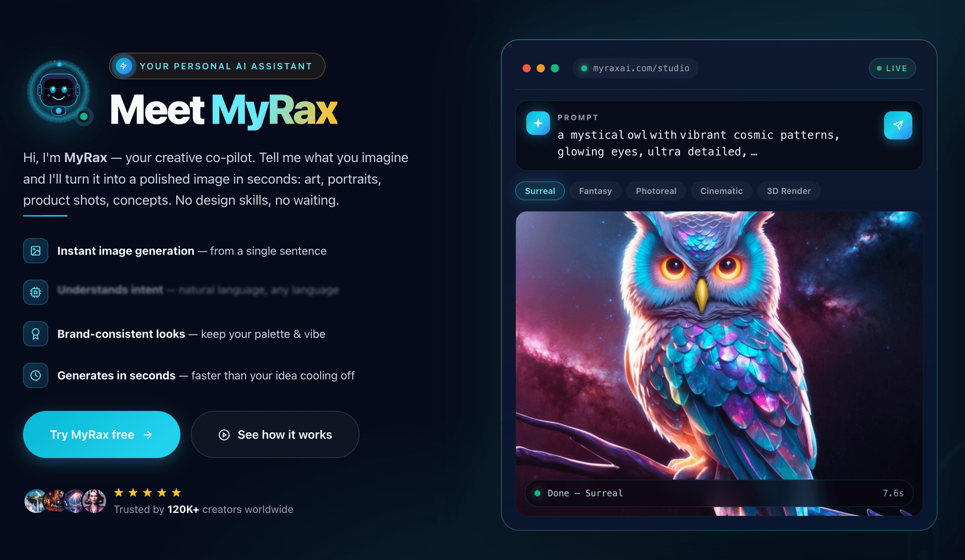This screenshot has height=560, width=965.
Task: Click the Instant image generation text
Action: [126, 251]
